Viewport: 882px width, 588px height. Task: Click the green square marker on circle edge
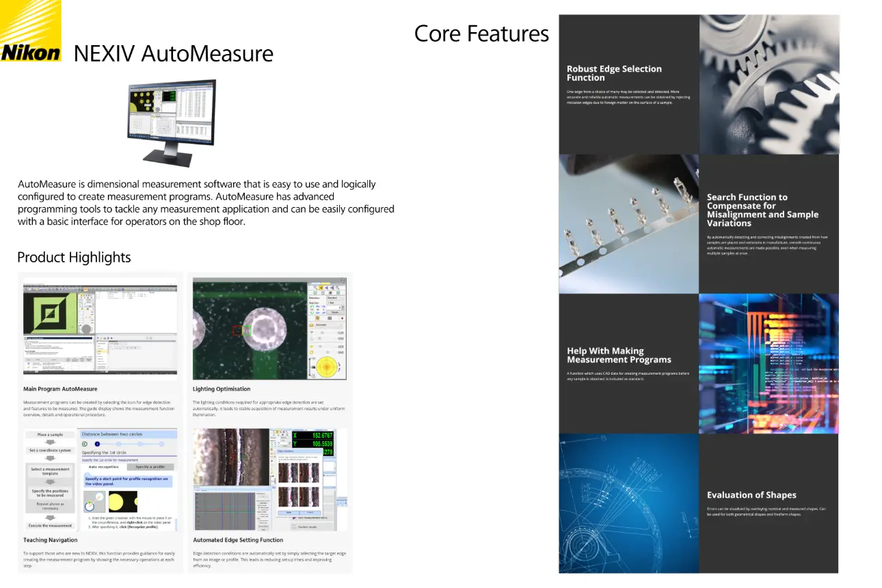point(246,330)
